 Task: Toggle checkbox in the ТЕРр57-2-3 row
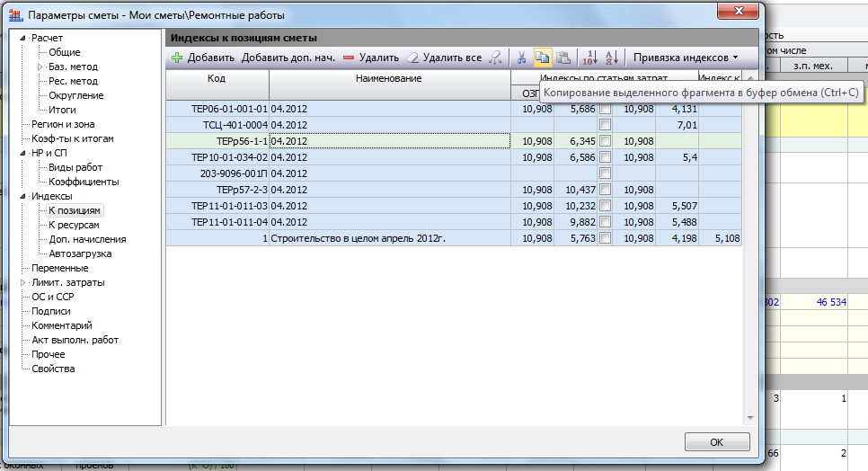point(606,190)
